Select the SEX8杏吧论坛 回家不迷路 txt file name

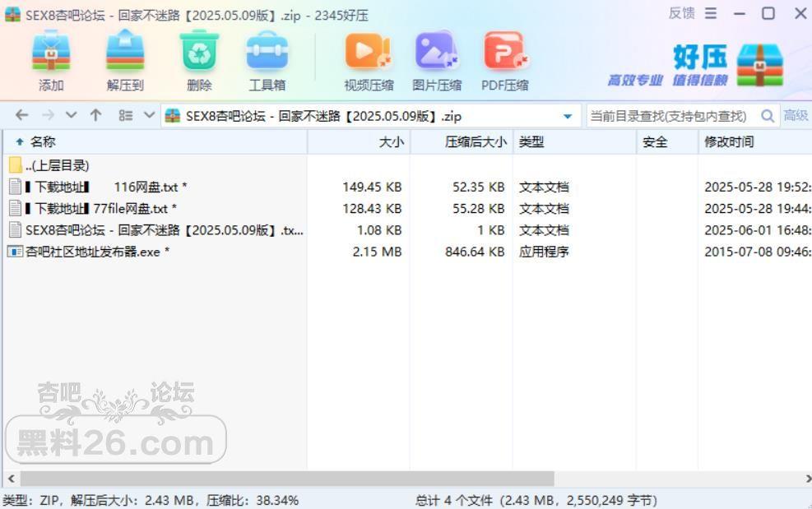(165, 230)
